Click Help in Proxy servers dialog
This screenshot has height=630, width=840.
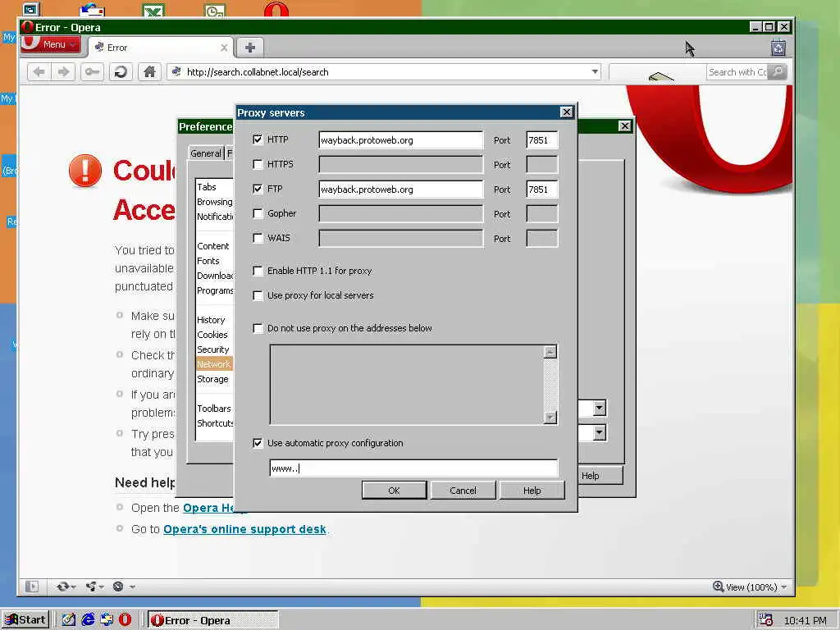532,491
